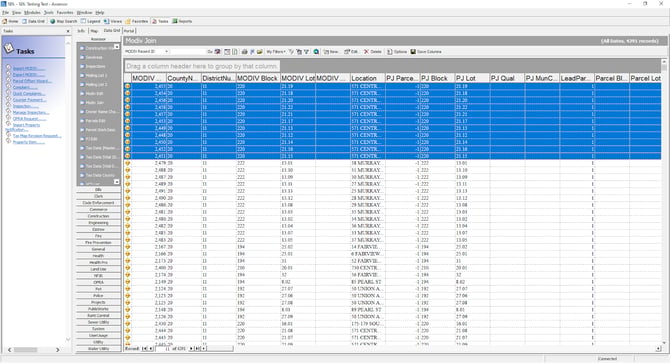Expand the Police module section

click(98, 296)
